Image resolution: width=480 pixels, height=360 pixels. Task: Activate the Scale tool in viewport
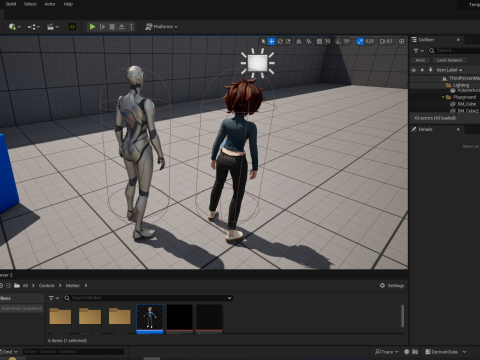[288, 41]
